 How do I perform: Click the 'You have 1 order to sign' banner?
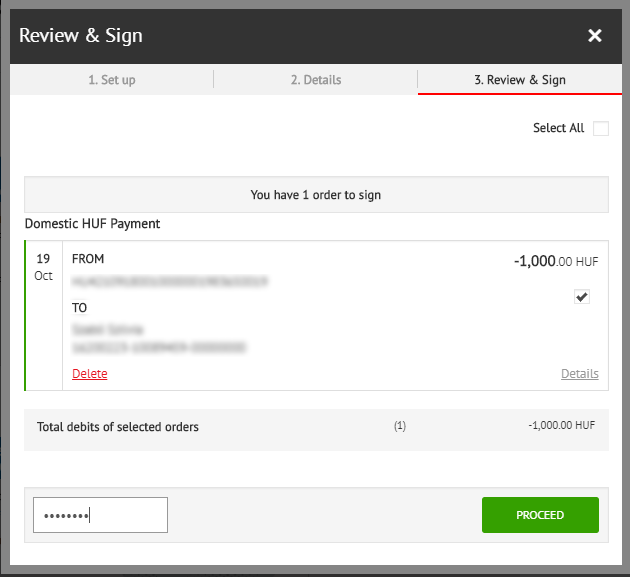(x=315, y=195)
